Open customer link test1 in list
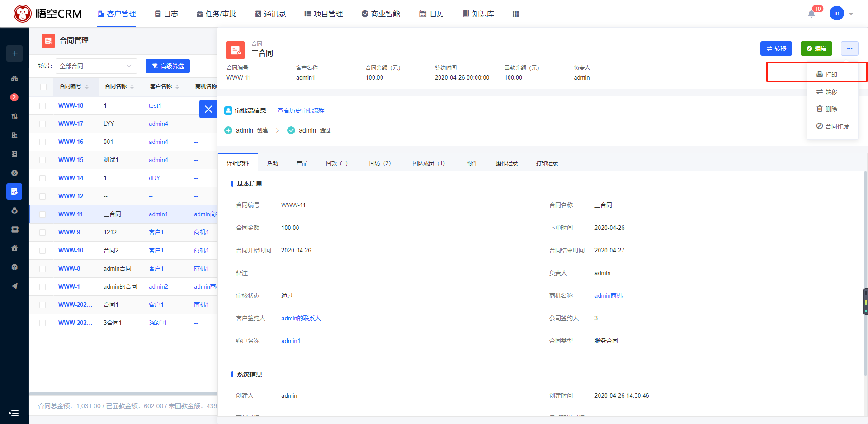 click(x=155, y=106)
